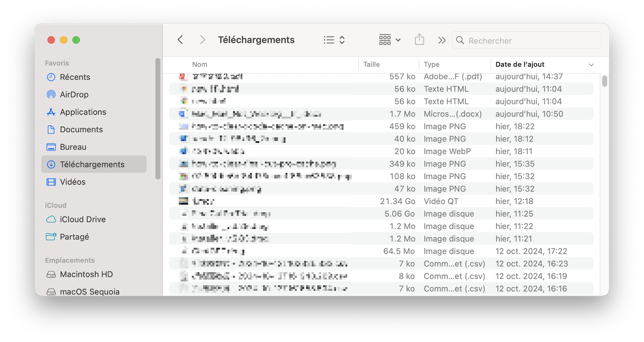Select the 47 ko PNG image row

[381, 189]
